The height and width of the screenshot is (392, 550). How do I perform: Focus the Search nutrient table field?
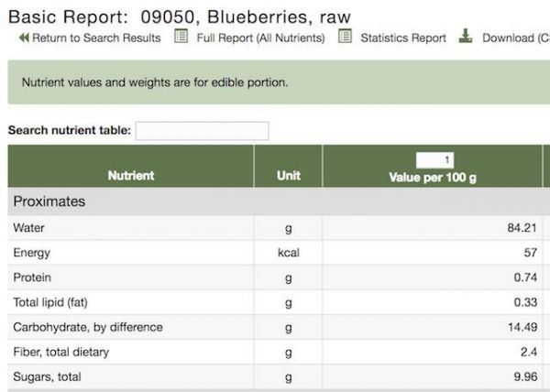pyautogui.click(x=202, y=131)
